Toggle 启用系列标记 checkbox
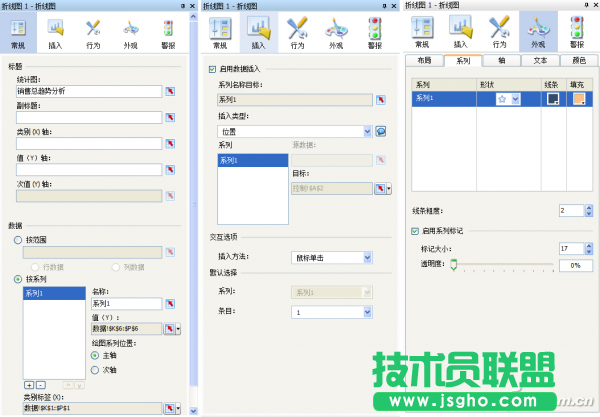 click(415, 231)
